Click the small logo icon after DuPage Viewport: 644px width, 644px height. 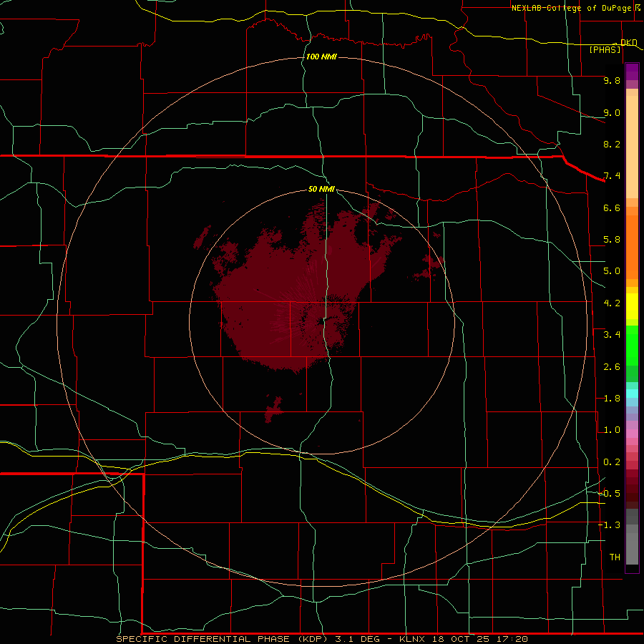click(638, 7)
